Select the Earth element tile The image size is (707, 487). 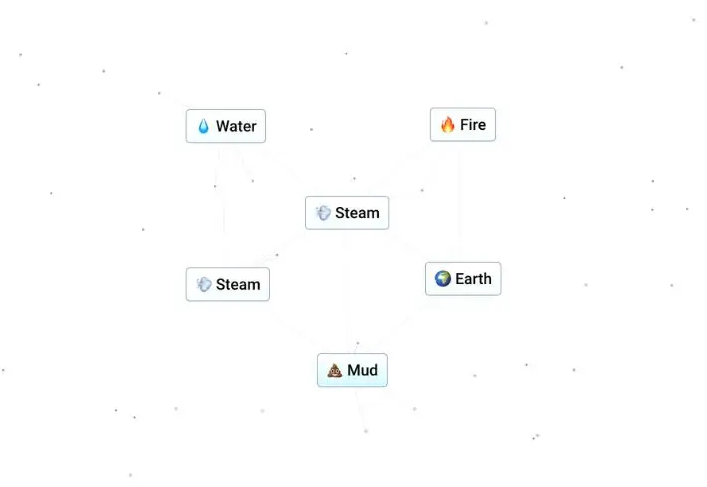pyautogui.click(x=463, y=279)
